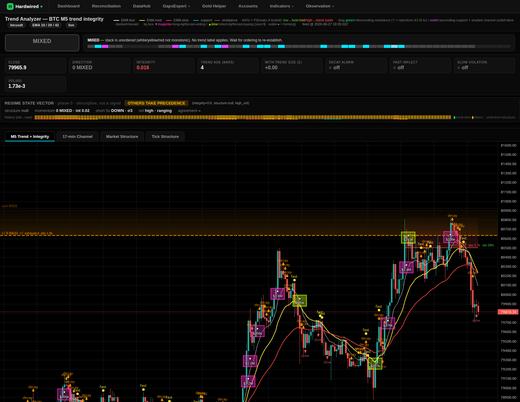The height and width of the screenshot is (402, 520).
Task: Click the REGIME STATE VECTOR heading
Action: [x=29, y=103]
